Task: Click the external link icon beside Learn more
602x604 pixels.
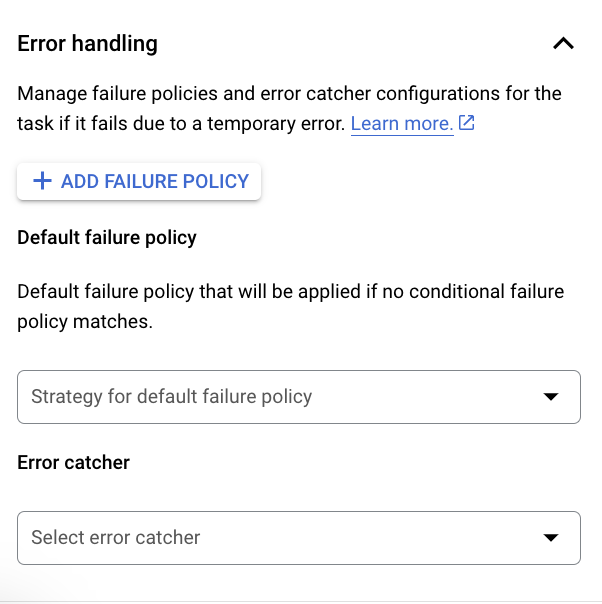Action: click(466, 124)
